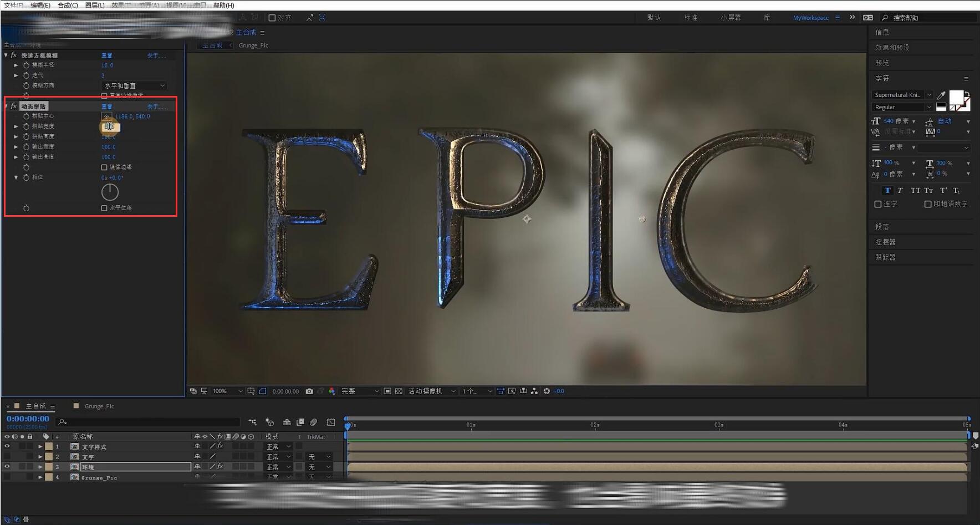Open the 帮助(H) menu
The image size is (980, 525).
point(224,5)
